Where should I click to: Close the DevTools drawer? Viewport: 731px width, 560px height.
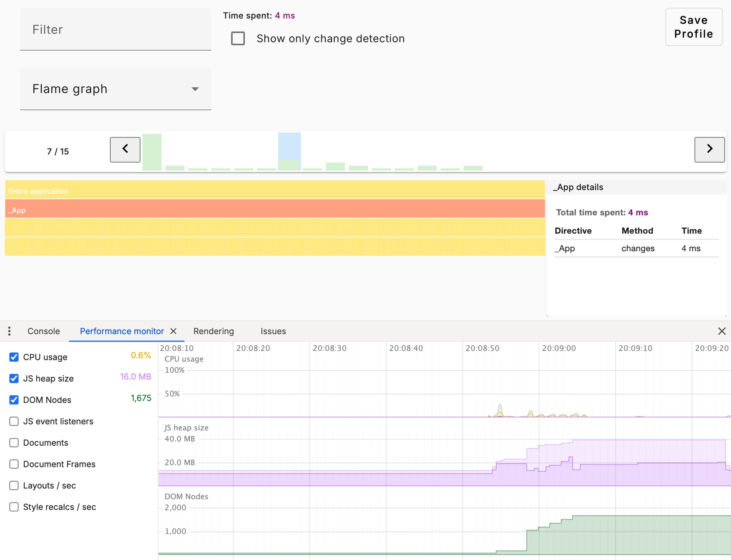point(722,331)
